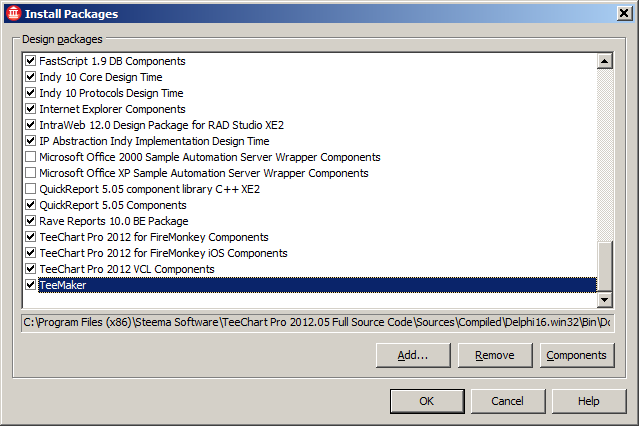Image resolution: width=639 pixels, height=426 pixels.
Task: Select 'TeeChart Pro 2012 VCL Components' row
Action: coord(127,269)
